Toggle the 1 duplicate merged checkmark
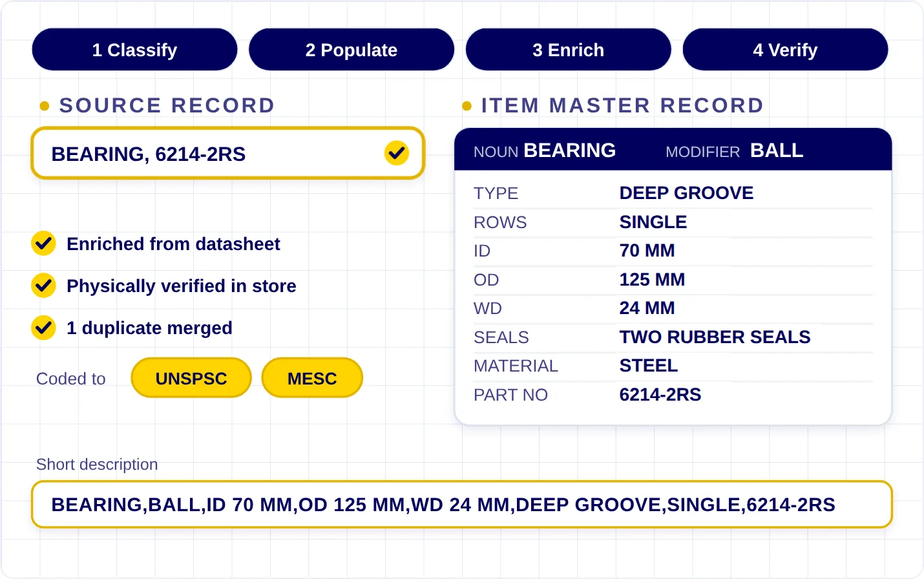924x579 pixels. tap(43, 328)
